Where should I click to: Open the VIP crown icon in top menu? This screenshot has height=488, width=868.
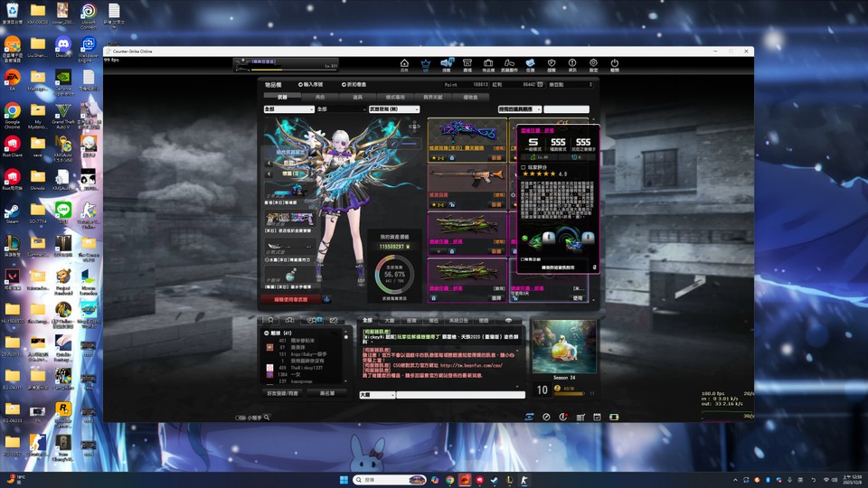[x=425, y=64]
